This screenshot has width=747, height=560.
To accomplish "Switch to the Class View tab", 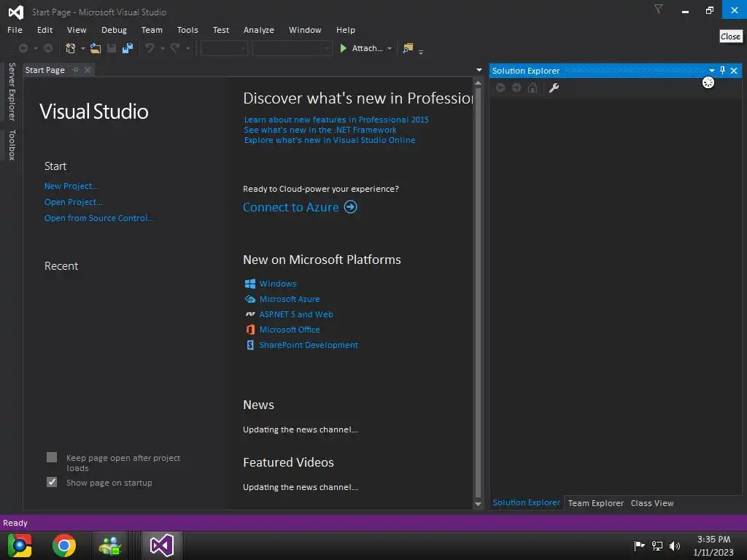I will point(652,503).
